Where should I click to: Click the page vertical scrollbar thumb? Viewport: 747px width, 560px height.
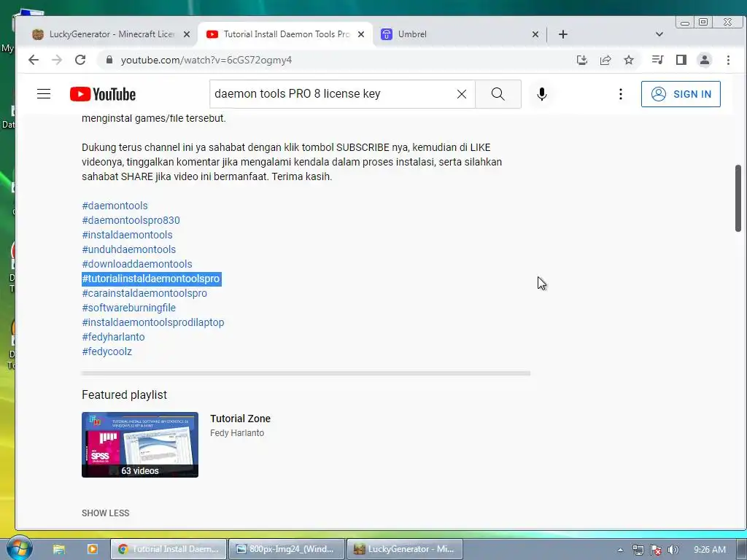pos(738,198)
